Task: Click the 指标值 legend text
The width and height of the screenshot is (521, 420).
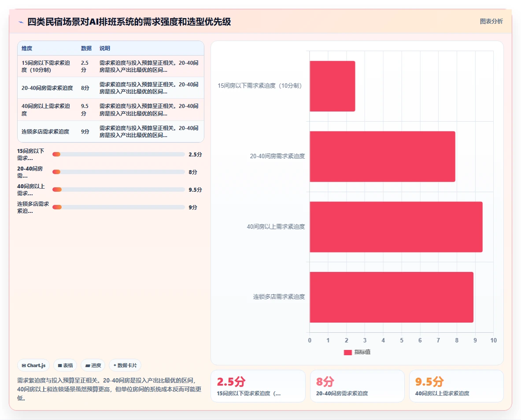Action: [x=362, y=352]
